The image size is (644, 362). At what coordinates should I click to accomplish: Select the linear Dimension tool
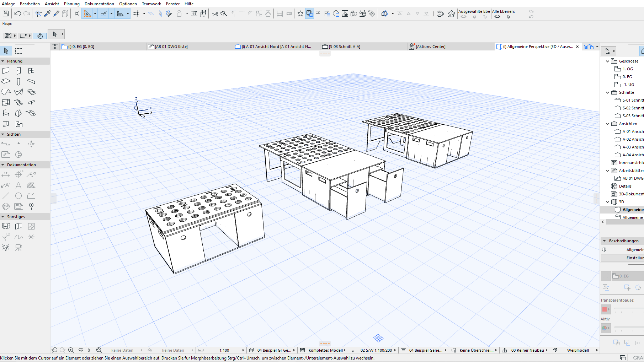(6, 174)
